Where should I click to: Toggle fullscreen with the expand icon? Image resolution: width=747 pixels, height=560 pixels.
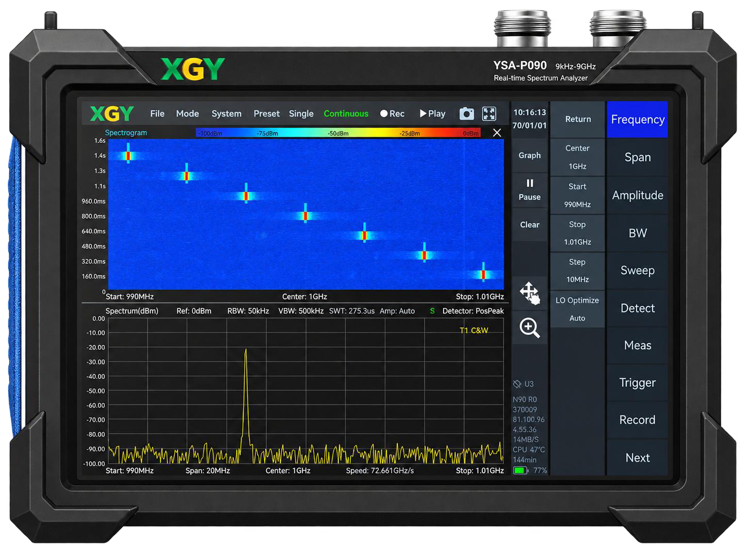coord(489,113)
